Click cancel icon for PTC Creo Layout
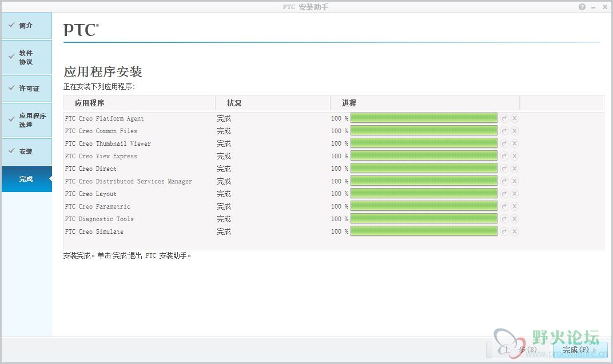 click(x=515, y=194)
